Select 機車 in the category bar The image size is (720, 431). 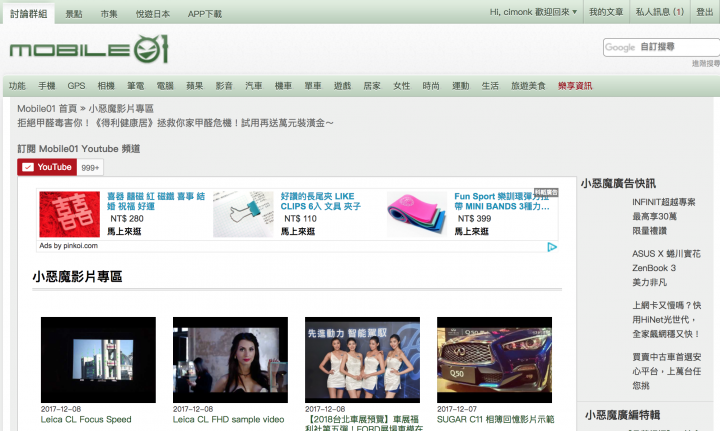click(283, 86)
